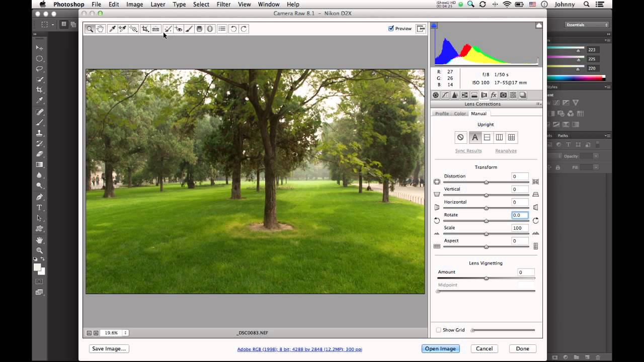
Task: Open the Layer menu in the menu bar
Action: click(158, 5)
